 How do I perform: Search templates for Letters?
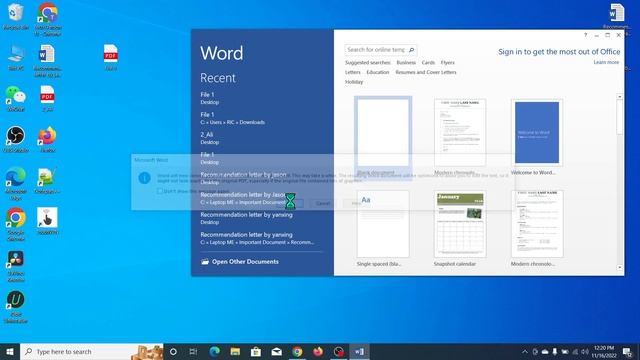click(353, 72)
